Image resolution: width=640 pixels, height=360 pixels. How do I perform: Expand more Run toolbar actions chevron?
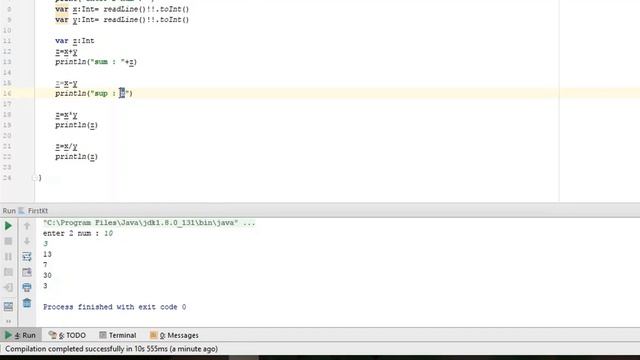click(x=8, y=321)
